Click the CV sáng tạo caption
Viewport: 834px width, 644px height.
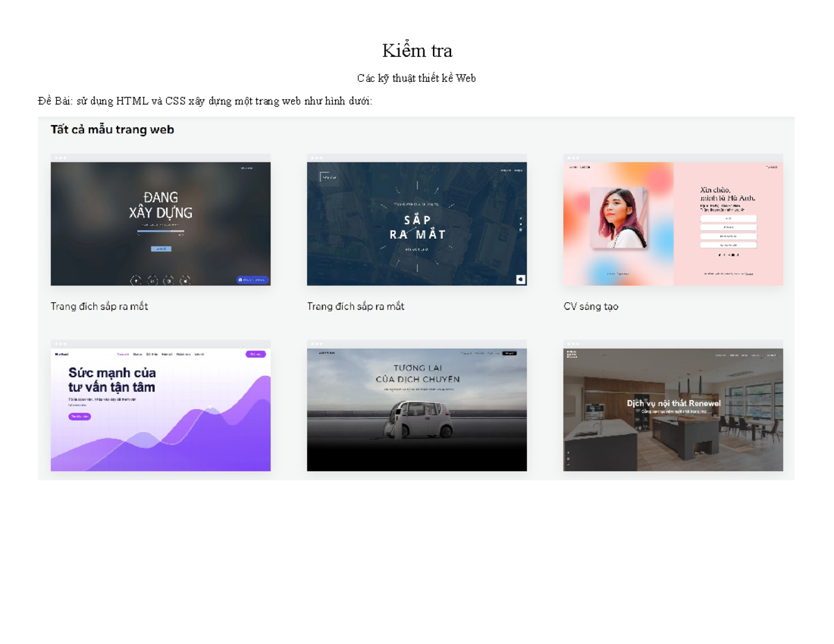591,306
